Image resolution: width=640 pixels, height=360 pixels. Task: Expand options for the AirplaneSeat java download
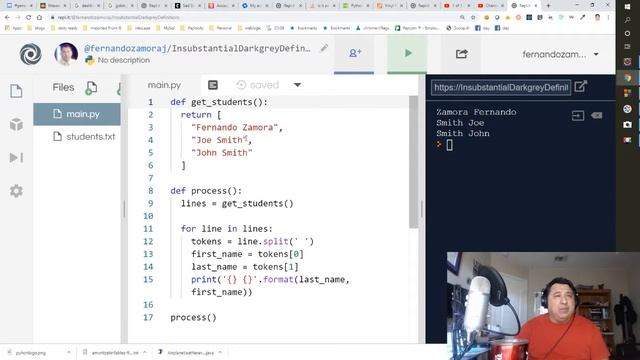[220, 352]
